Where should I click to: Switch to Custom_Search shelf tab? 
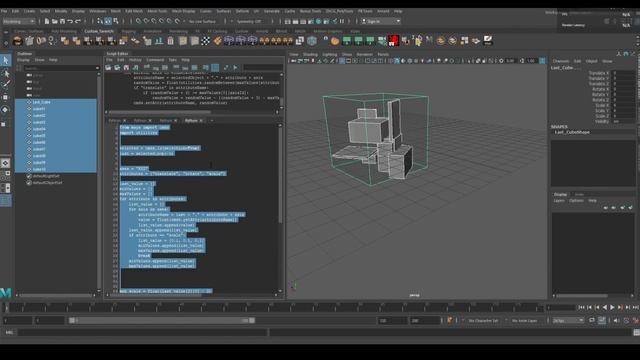tap(99, 31)
